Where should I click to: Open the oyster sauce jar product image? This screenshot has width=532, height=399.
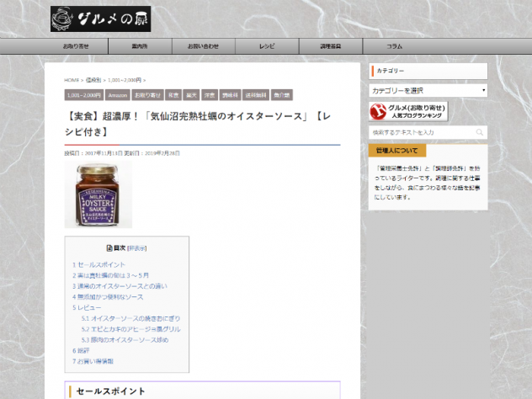(98, 194)
